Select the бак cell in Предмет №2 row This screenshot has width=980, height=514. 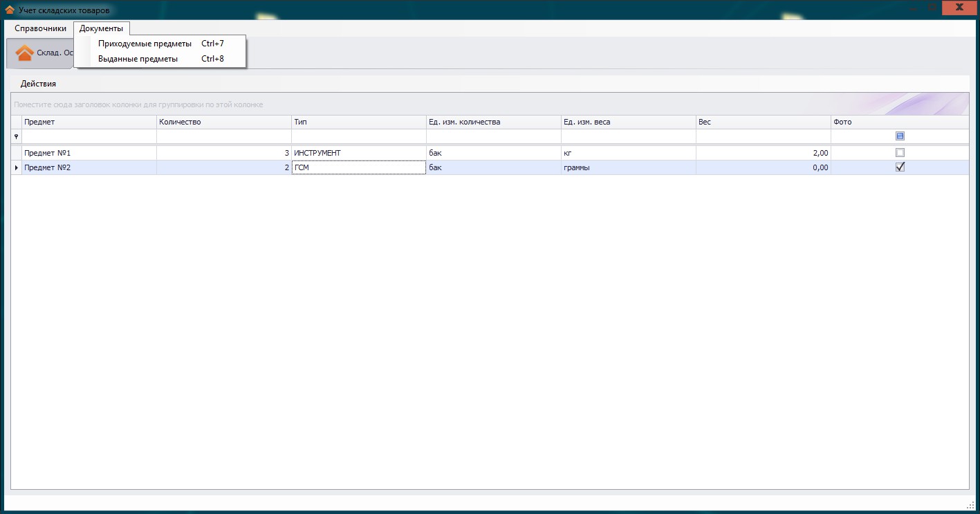click(494, 167)
